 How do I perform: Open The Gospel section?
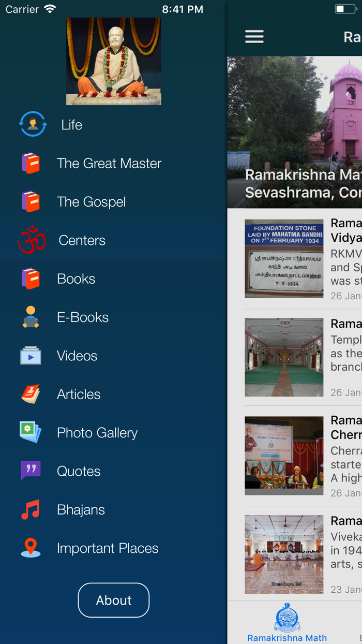(x=91, y=201)
